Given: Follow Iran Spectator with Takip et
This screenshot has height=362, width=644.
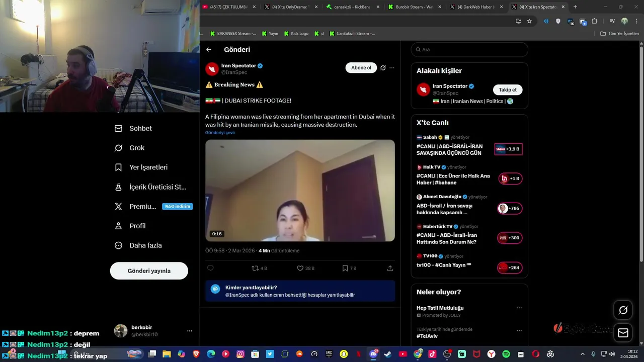Looking at the screenshot, I should tap(508, 89).
